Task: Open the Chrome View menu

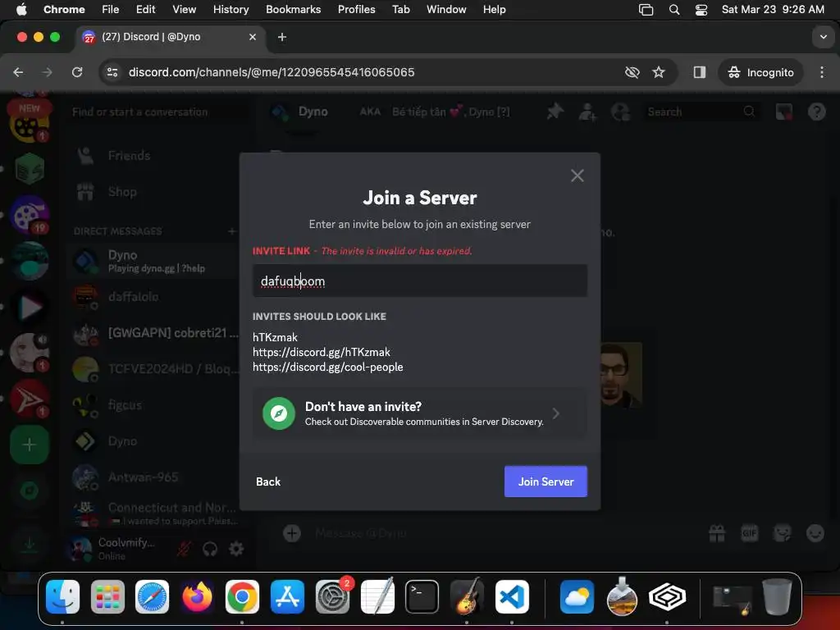Action: 184,9
